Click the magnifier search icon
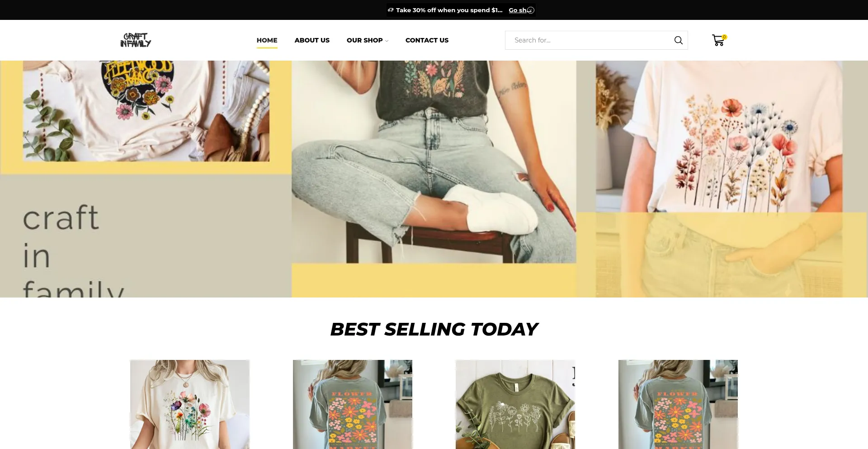The width and height of the screenshot is (868, 449). [678, 40]
